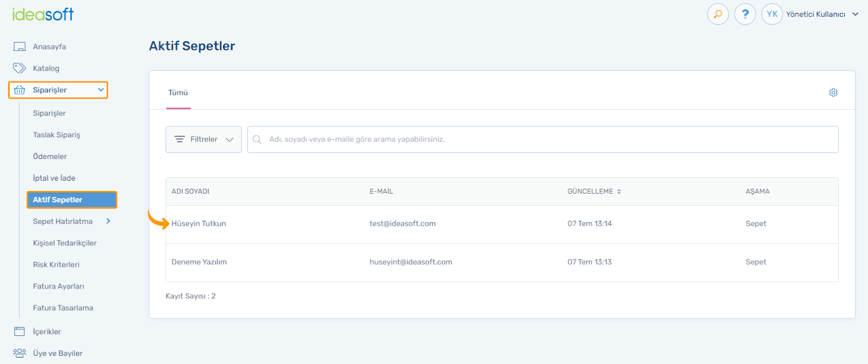Focus the name or e-mail search field

(542, 139)
